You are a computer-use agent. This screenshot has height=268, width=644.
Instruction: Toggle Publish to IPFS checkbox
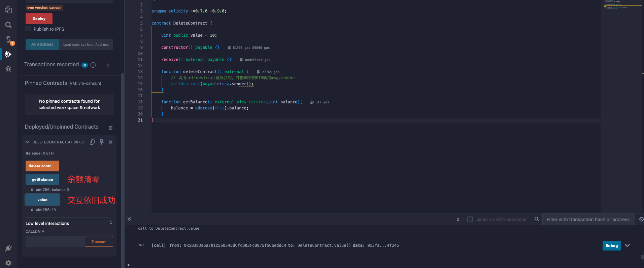click(28, 29)
